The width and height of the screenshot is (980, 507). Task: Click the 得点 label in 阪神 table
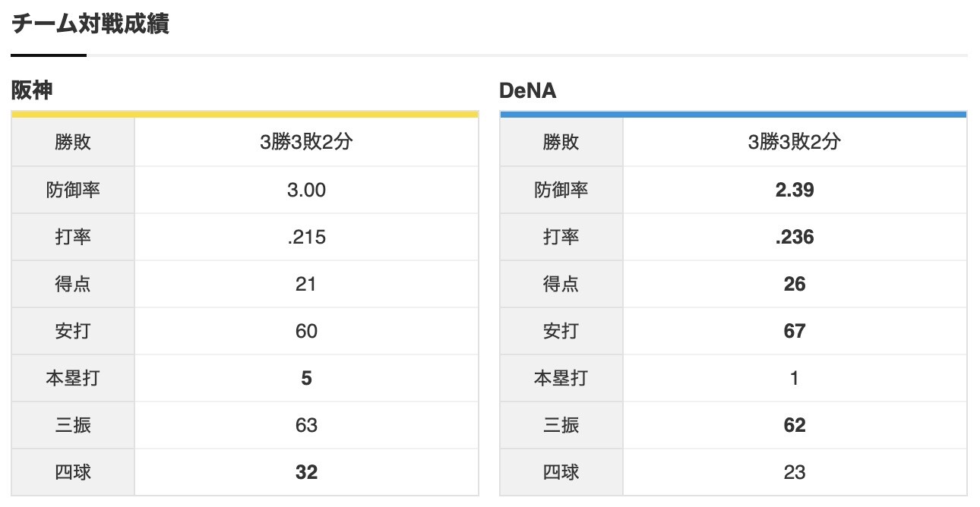pyautogui.click(x=73, y=284)
